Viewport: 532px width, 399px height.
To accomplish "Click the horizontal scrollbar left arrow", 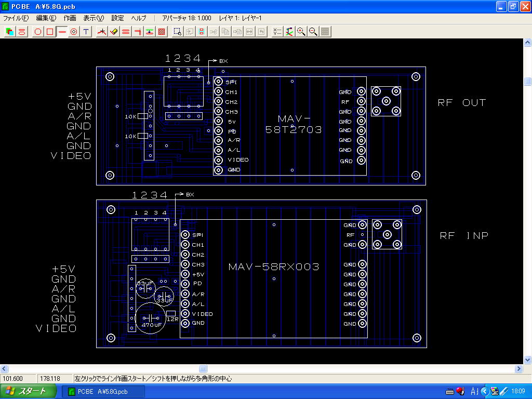I will click(4, 368).
